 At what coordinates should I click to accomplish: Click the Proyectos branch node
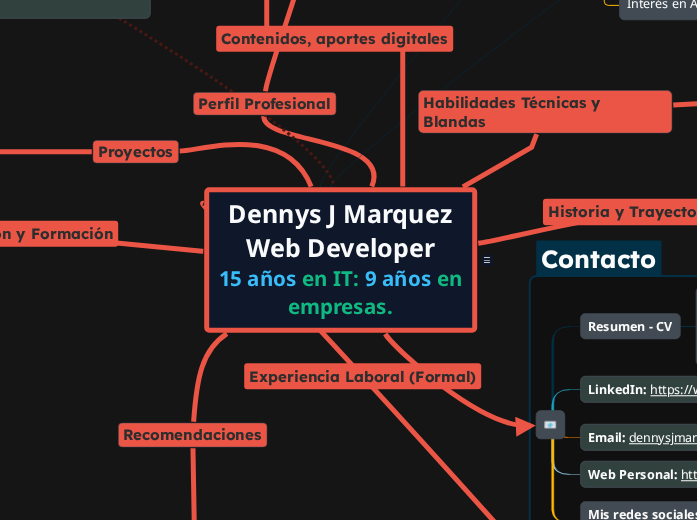[x=136, y=152]
